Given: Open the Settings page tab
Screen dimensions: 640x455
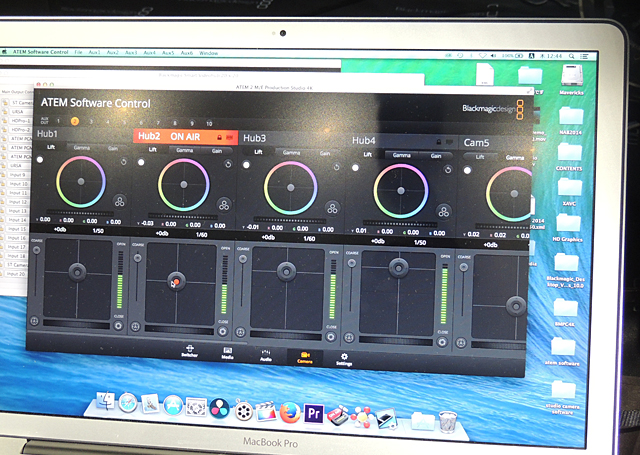Looking at the screenshot, I should point(344,359).
